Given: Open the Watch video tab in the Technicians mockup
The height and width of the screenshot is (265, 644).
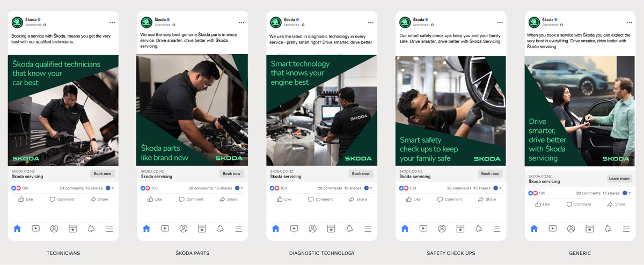Looking at the screenshot, I should click(x=35, y=229).
